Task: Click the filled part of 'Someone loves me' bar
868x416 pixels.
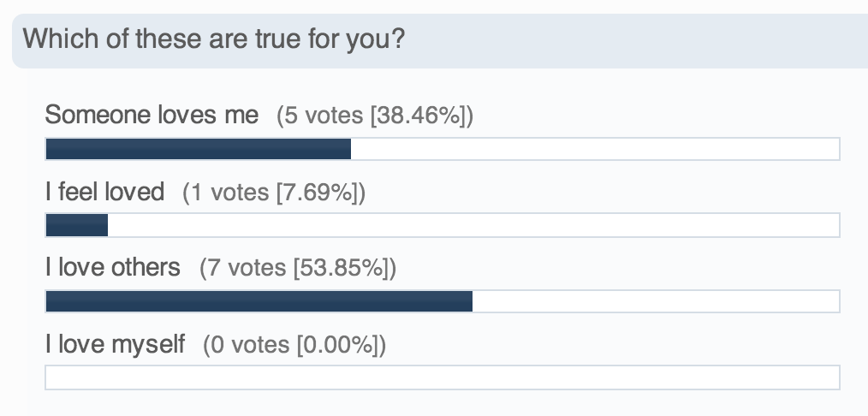Action: 199,149
